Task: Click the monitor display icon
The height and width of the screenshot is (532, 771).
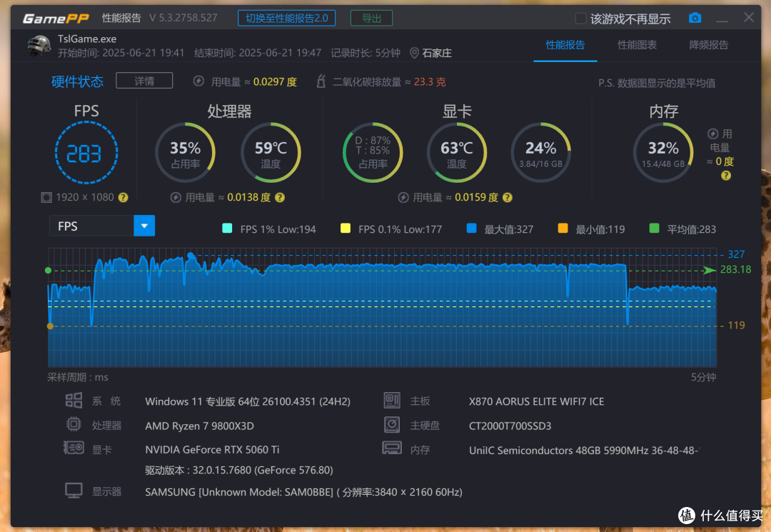Action: point(74,491)
